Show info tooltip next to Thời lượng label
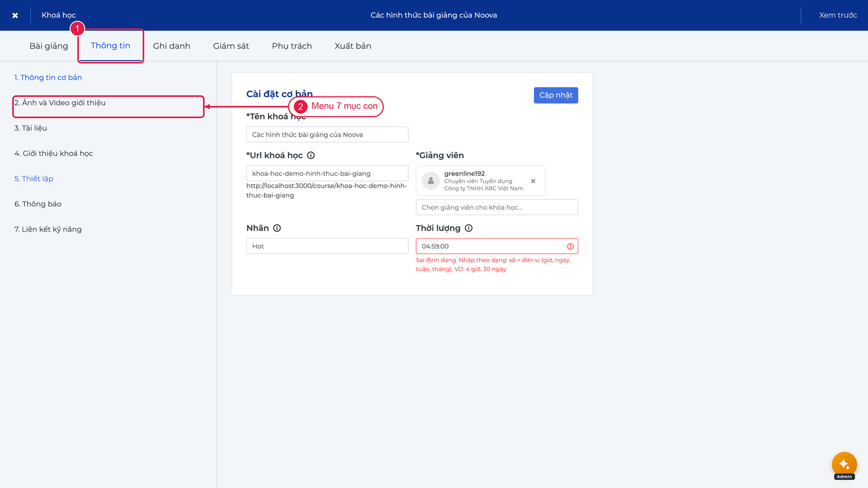The image size is (868, 488). click(469, 228)
